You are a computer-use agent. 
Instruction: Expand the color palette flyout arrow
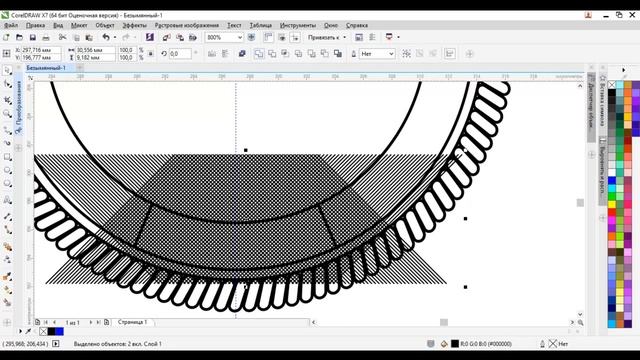pyautogui.click(x=623, y=70)
